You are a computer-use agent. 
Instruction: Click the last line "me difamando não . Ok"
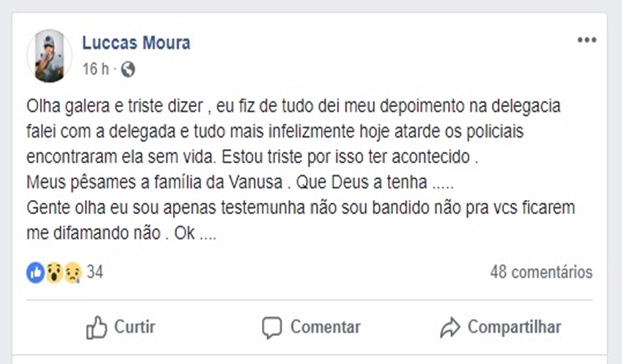coord(122,234)
